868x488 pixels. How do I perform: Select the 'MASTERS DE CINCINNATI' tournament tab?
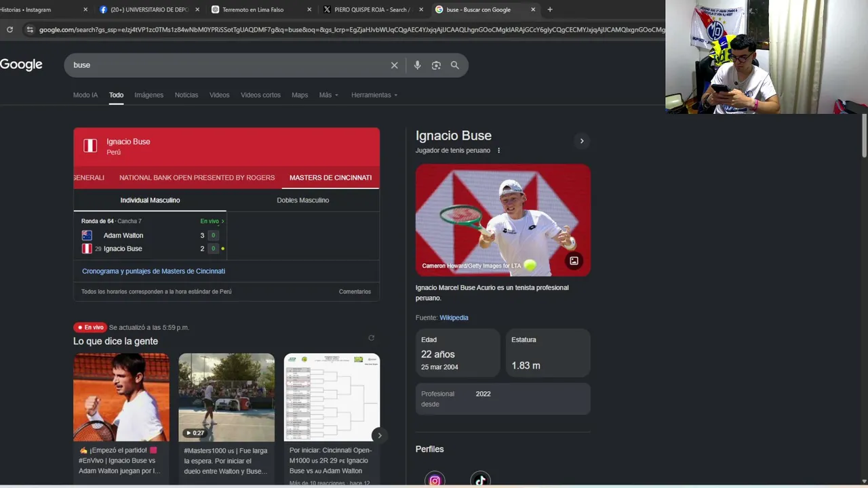(x=330, y=178)
